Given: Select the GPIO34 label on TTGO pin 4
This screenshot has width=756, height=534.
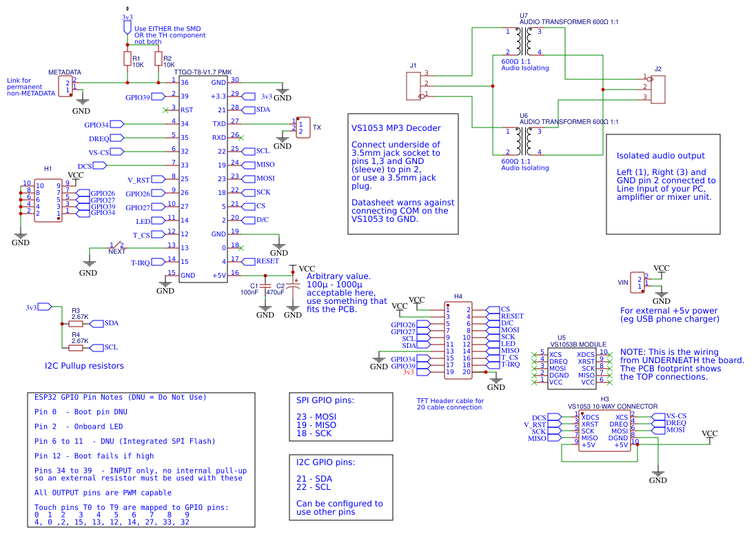Looking at the screenshot, I should [x=103, y=124].
